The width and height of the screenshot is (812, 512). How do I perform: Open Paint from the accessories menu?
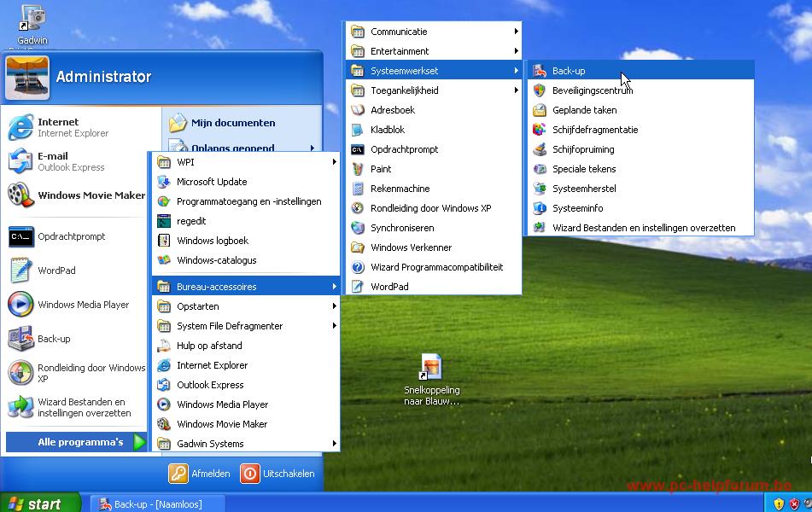(x=434, y=169)
